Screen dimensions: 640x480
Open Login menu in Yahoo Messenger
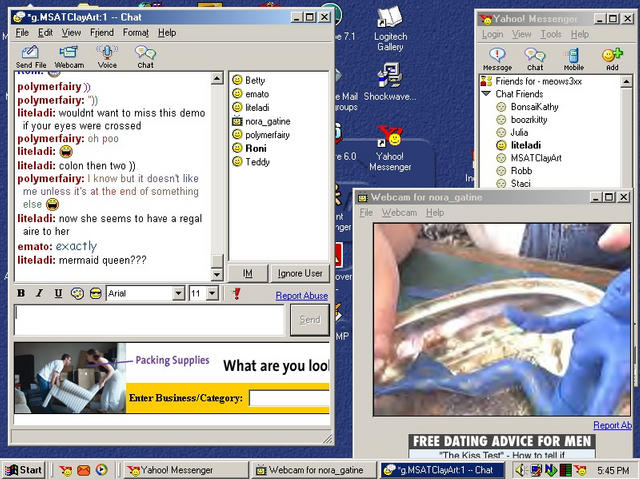point(492,34)
